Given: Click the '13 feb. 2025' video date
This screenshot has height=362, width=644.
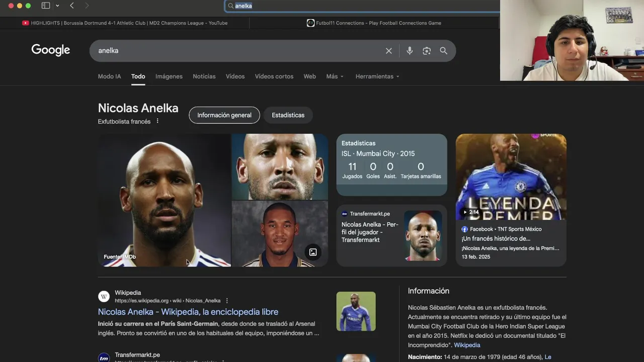Looking at the screenshot, I should 476,257.
